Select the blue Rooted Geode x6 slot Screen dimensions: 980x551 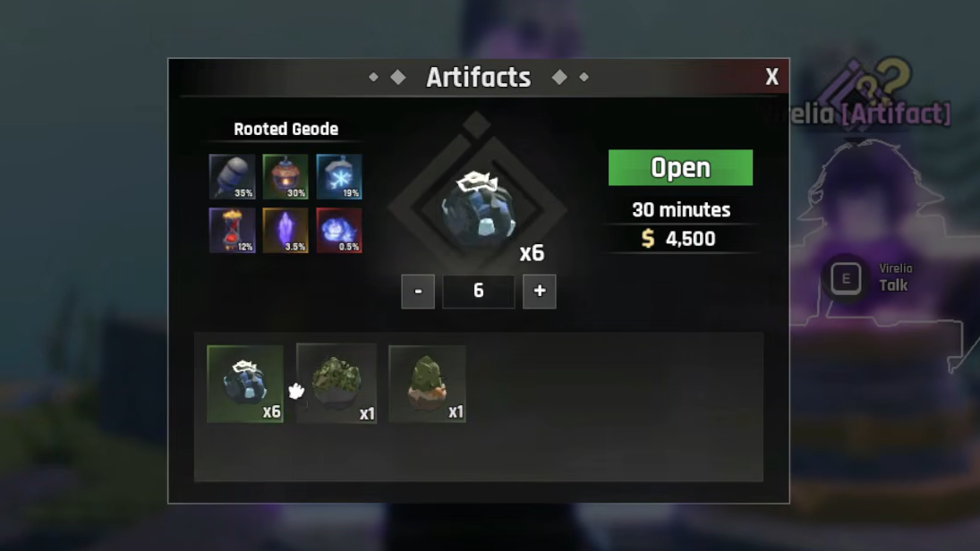click(245, 384)
